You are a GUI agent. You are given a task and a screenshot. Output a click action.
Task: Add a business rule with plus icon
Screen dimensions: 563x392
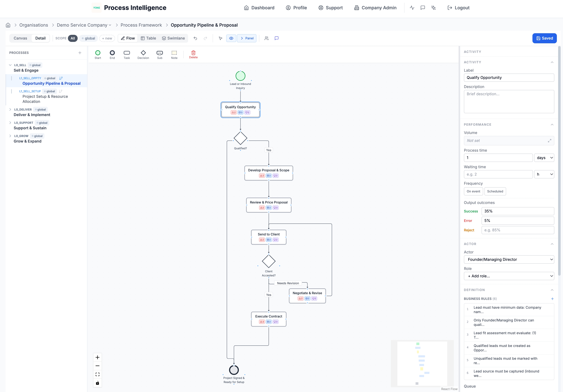[552, 299]
